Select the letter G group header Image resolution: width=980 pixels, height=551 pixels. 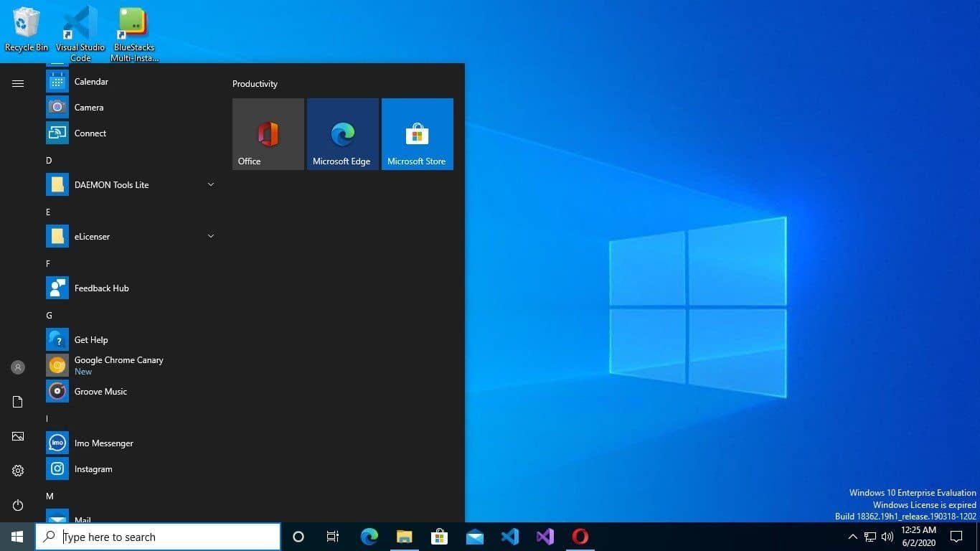(49, 316)
